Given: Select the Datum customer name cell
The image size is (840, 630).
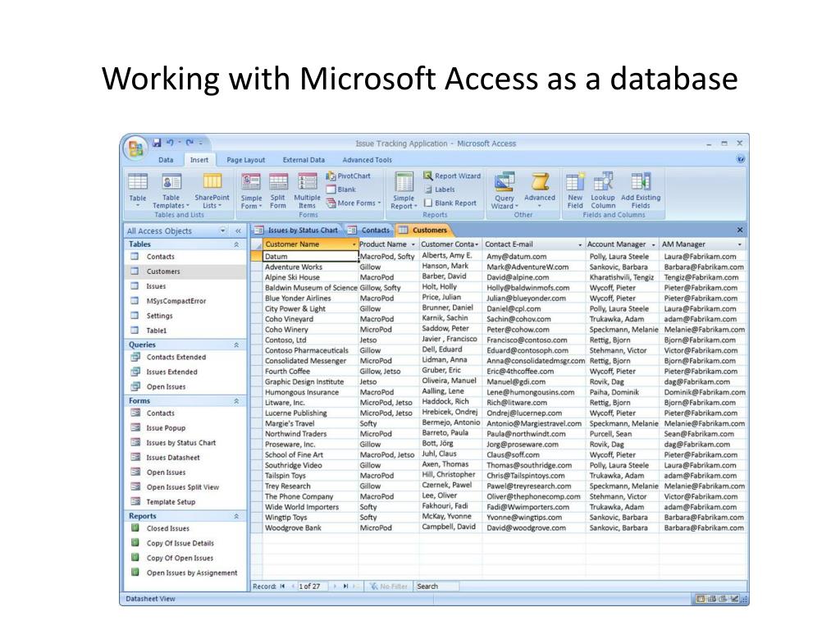Looking at the screenshot, I should coord(311,257).
